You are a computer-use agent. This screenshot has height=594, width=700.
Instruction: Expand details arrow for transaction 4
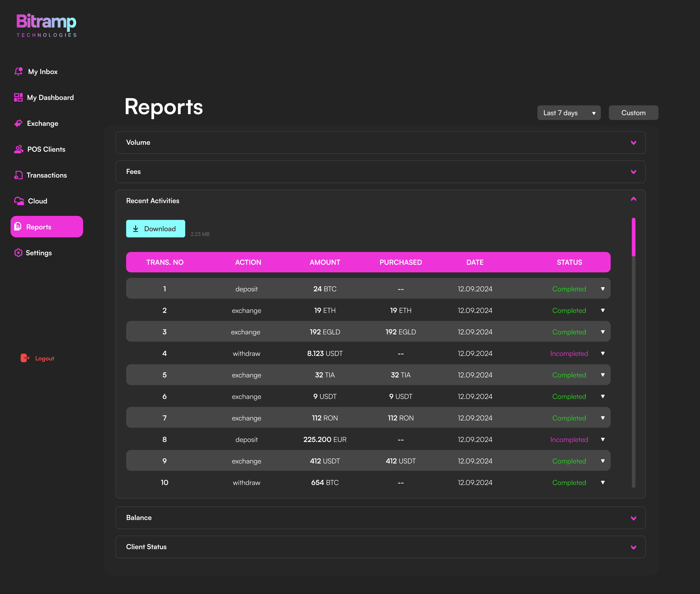pyautogui.click(x=603, y=354)
